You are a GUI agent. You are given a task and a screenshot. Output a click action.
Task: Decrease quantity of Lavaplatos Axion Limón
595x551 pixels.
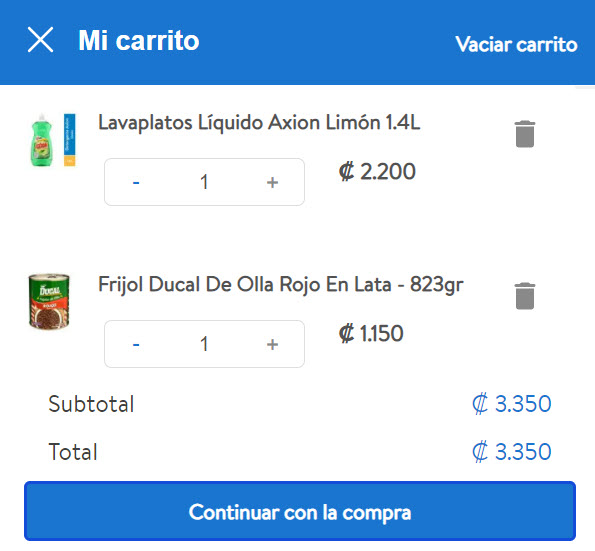coord(136,183)
